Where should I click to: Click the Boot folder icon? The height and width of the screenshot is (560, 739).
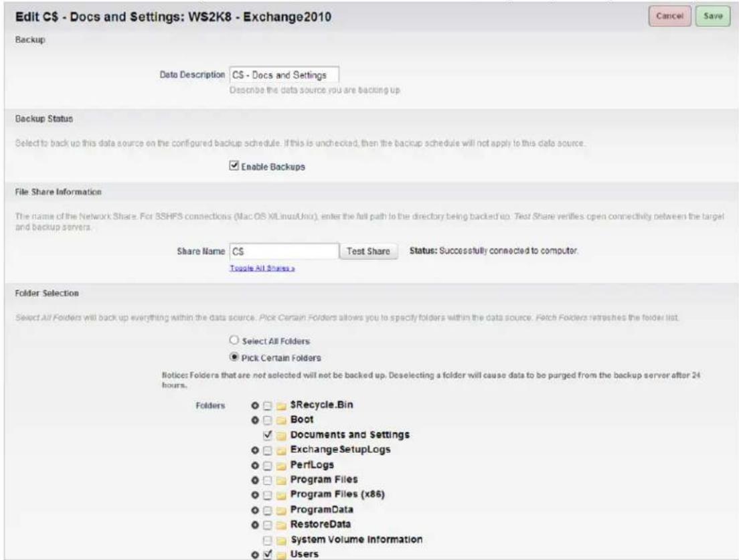point(281,420)
